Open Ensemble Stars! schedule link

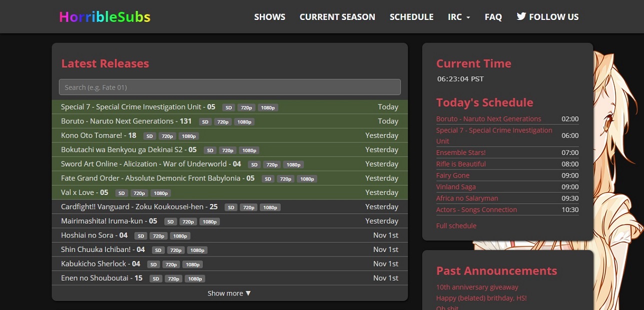tap(461, 152)
